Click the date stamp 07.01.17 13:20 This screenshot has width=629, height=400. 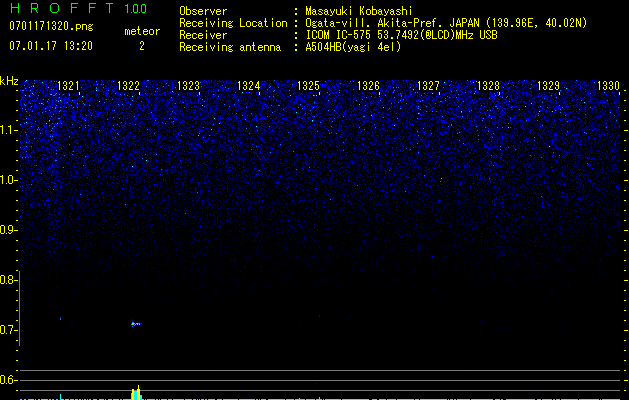[51, 46]
